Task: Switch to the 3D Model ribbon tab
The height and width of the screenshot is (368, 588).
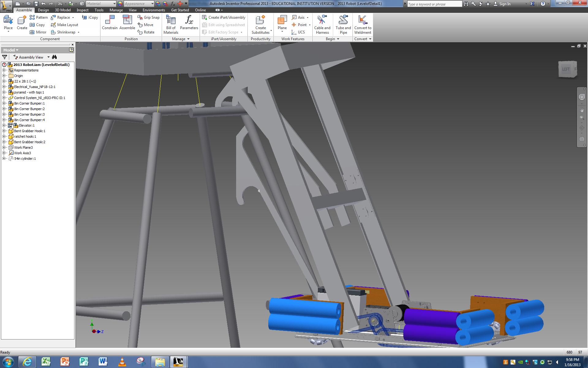Action: click(x=63, y=10)
